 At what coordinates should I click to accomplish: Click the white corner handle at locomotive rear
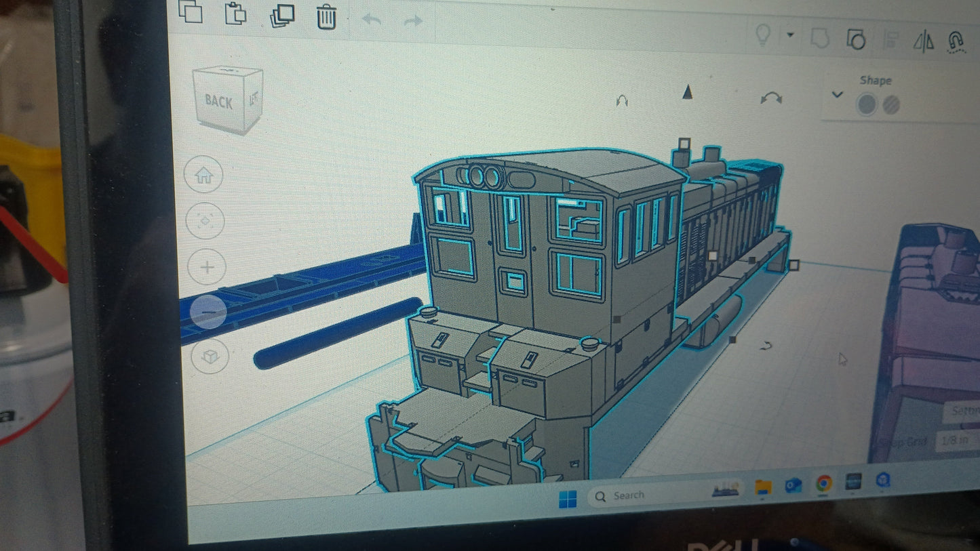[x=795, y=264]
